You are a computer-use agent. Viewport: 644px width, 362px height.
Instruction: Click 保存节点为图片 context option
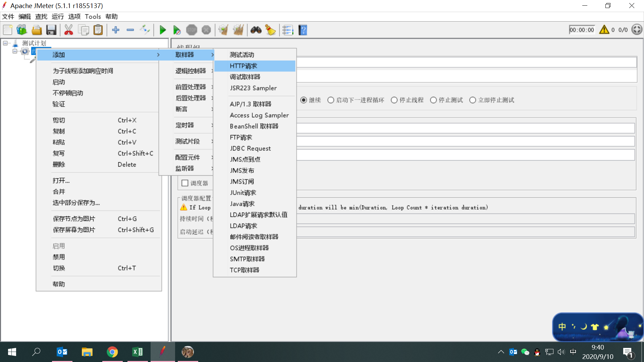coord(74,219)
